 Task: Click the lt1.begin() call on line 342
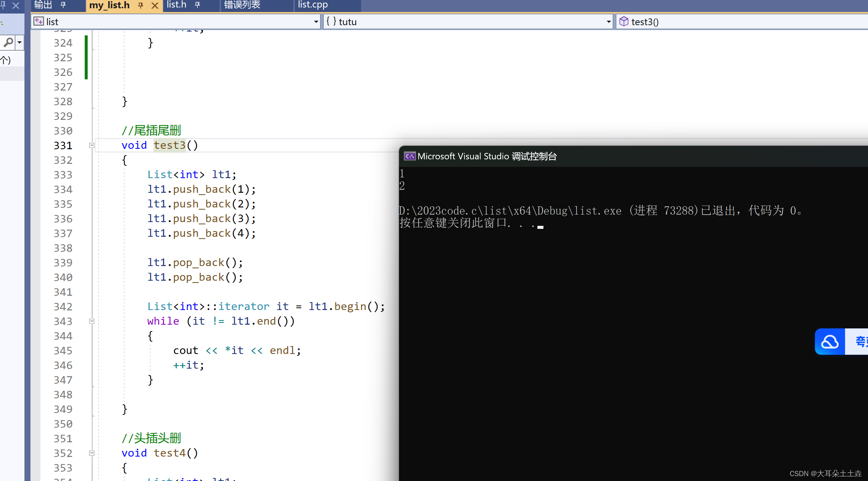click(x=344, y=307)
